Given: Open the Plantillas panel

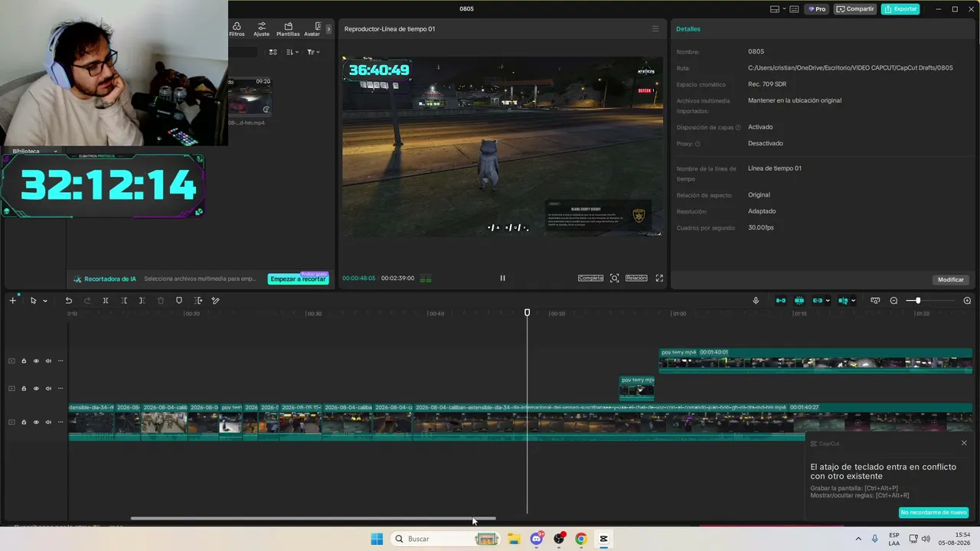Looking at the screenshot, I should click(288, 29).
